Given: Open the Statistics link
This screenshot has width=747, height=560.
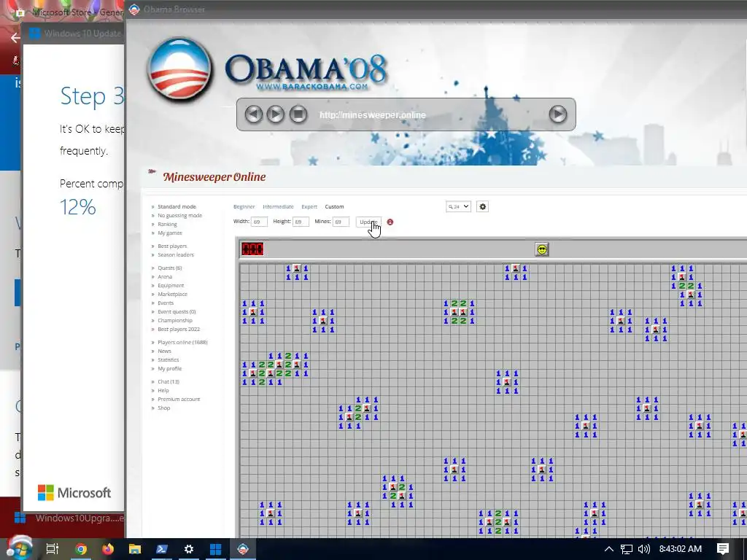Looking at the screenshot, I should click(169, 360).
